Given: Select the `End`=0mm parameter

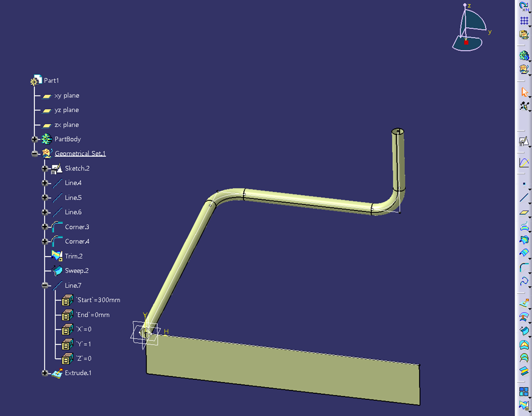Looking at the screenshot, I should tap(93, 315).
